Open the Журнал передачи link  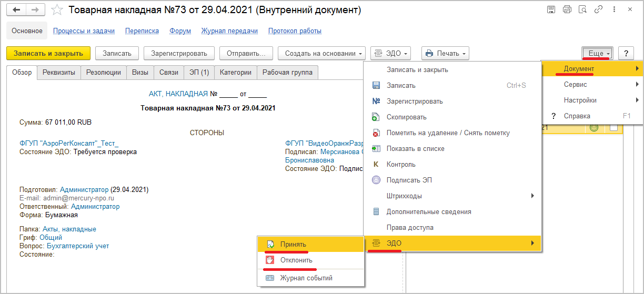click(x=229, y=31)
